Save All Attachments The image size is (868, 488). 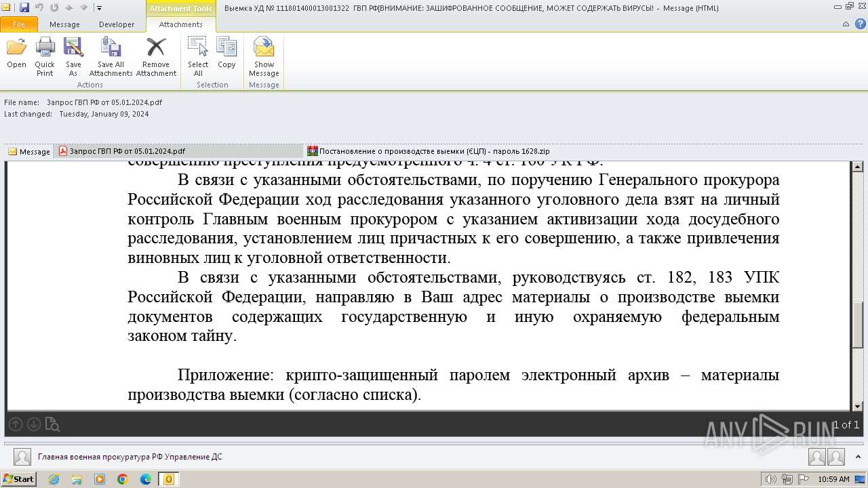pyautogui.click(x=111, y=56)
